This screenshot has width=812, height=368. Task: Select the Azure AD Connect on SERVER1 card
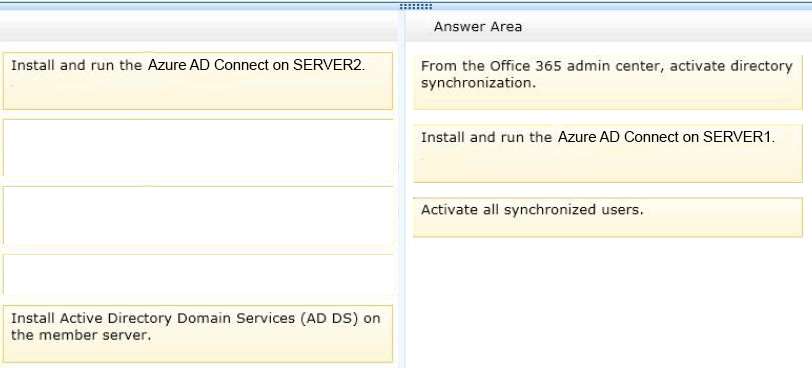click(x=608, y=153)
